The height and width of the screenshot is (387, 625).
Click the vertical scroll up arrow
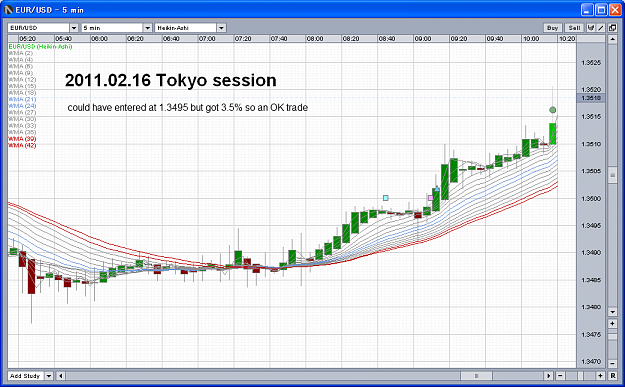[x=613, y=39]
